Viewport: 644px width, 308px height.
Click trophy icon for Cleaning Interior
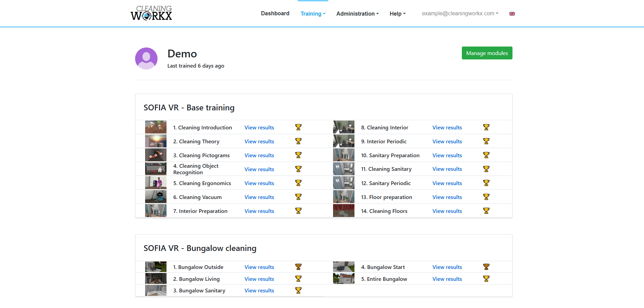pyautogui.click(x=486, y=127)
